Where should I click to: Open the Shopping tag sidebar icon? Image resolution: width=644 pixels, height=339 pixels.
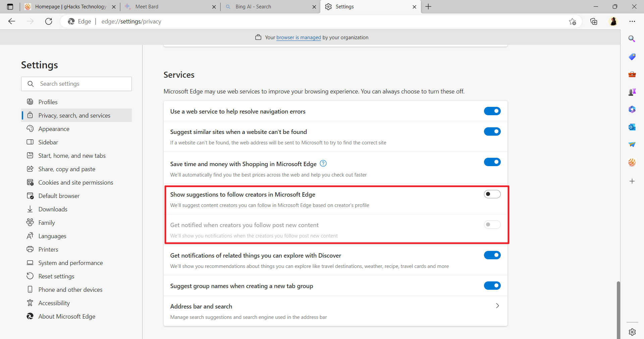[632, 57]
